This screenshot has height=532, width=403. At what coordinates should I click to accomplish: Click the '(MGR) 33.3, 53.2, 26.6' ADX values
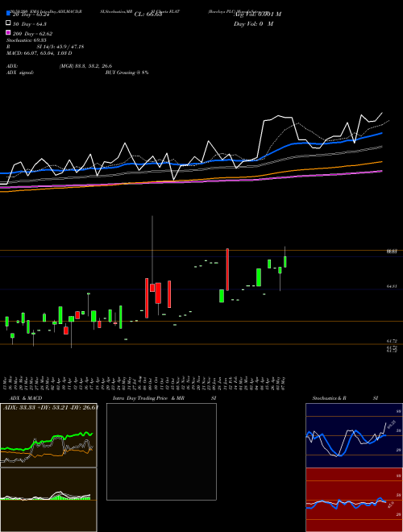pyautogui.click(x=85, y=66)
